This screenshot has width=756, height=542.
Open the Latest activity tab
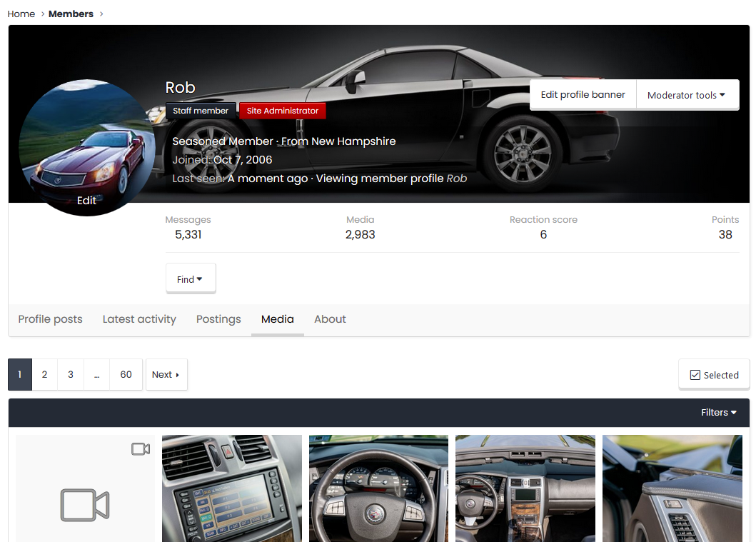pyautogui.click(x=139, y=319)
